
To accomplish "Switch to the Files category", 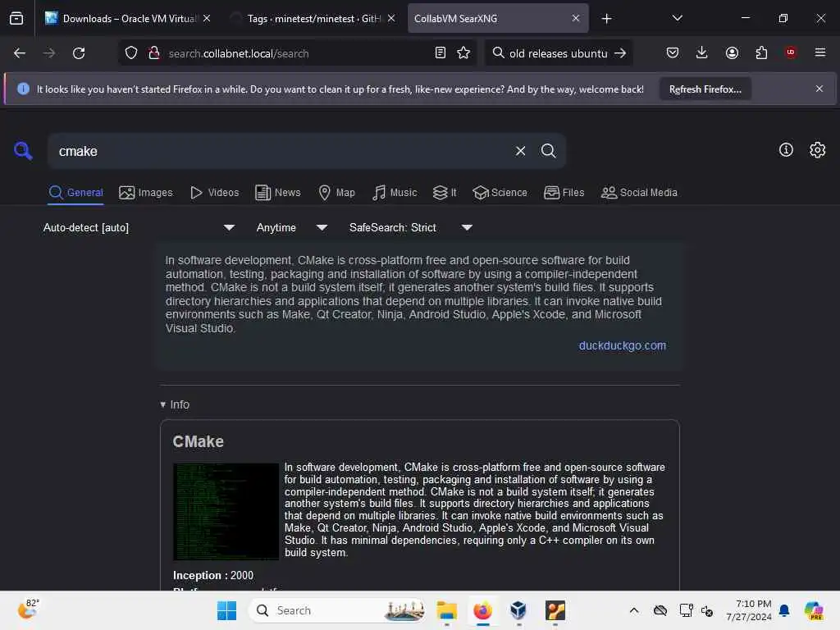I will coord(564,192).
